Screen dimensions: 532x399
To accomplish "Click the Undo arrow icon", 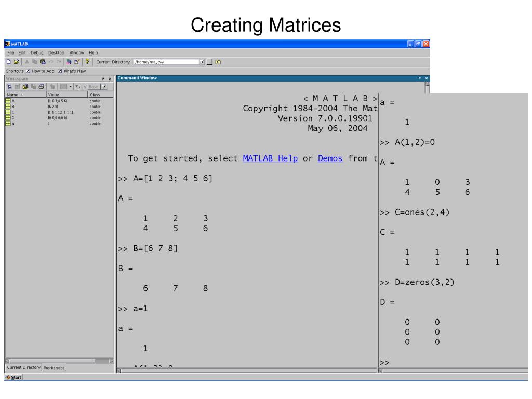I will 51,62.
